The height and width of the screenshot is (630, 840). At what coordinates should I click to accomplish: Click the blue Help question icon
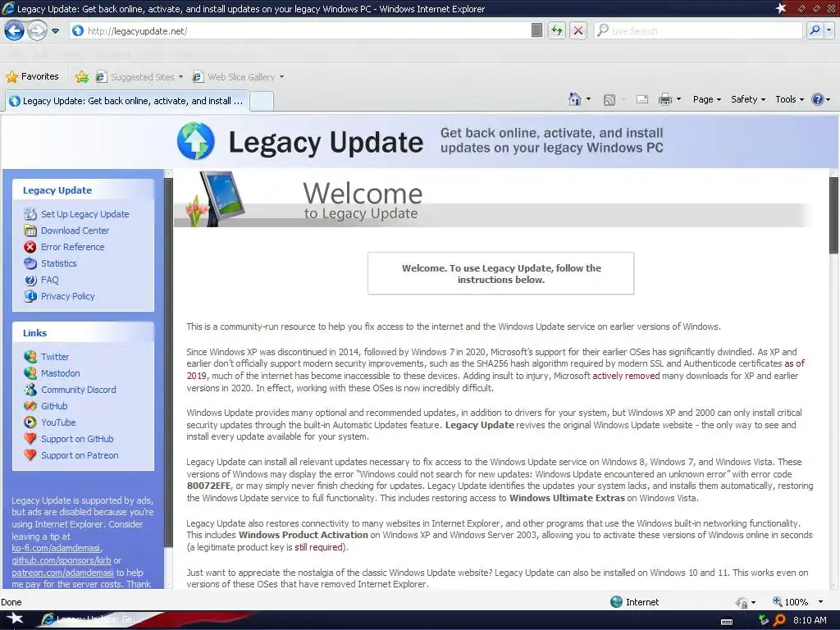[818, 99]
